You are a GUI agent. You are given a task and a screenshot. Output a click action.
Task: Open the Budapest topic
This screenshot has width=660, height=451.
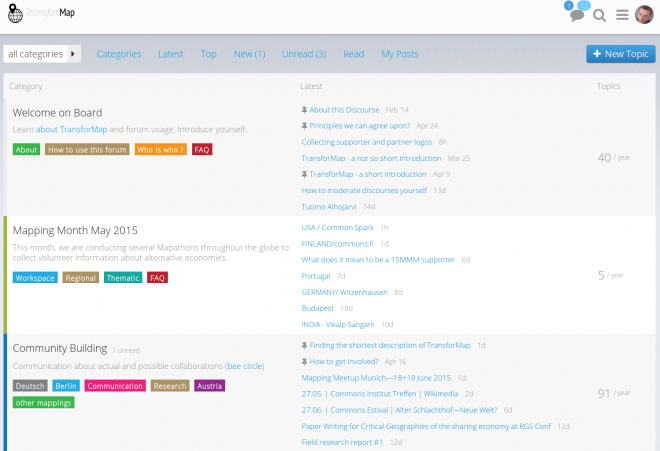pyautogui.click(x=317, y=308)
